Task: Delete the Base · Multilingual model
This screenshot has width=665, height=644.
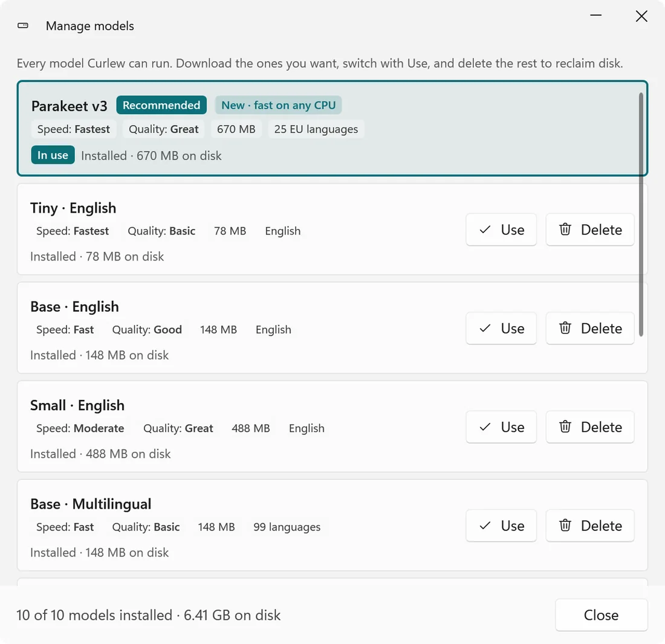Action: pos(590,526)
